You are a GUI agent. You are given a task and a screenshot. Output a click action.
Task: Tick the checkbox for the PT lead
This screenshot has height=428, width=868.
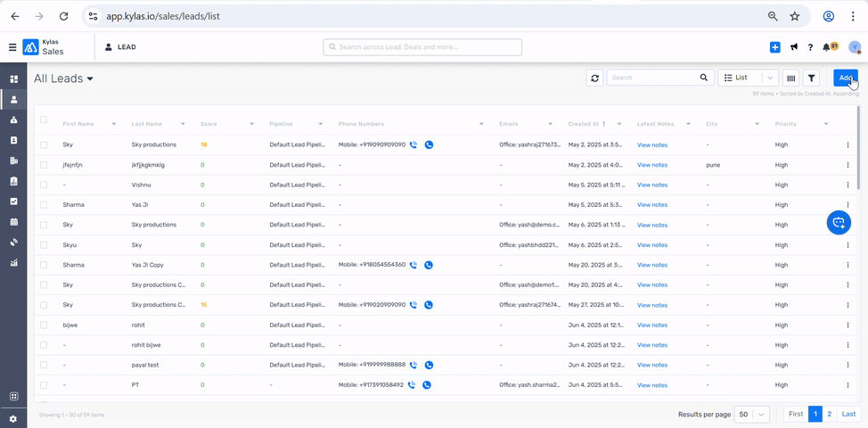(44, 385)
